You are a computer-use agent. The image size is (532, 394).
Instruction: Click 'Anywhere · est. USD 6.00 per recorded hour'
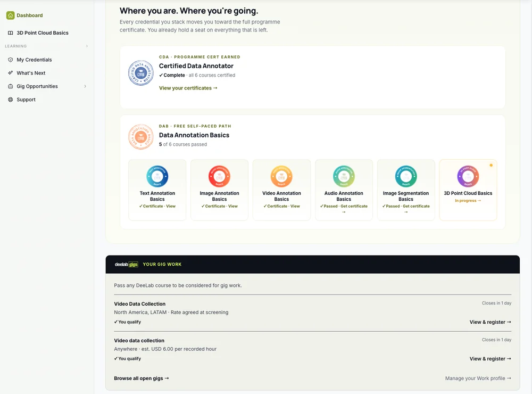tap(165, 349)
